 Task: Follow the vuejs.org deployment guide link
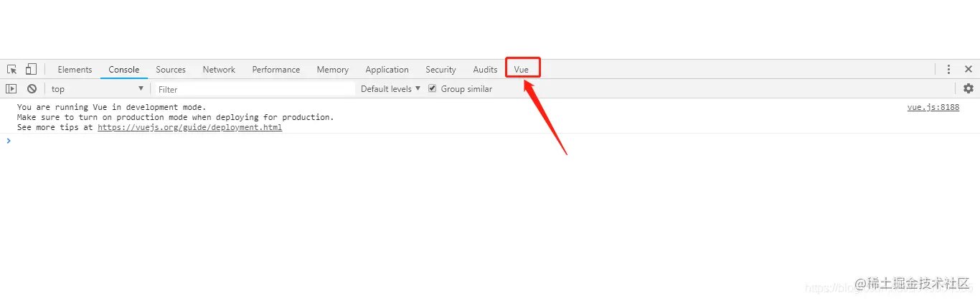(x=189, y=127)
